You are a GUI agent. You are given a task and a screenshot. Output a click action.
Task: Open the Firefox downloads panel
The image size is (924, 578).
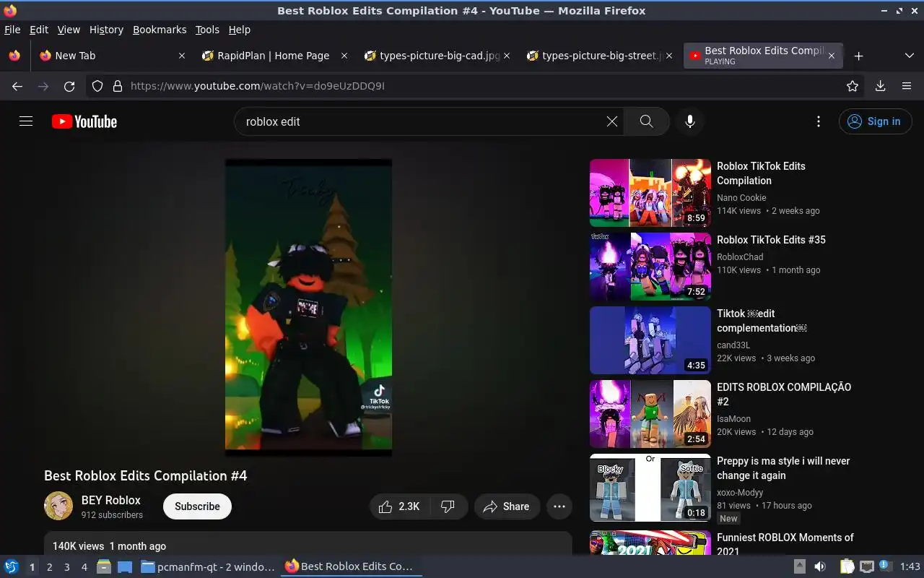(x=880, y=86)
